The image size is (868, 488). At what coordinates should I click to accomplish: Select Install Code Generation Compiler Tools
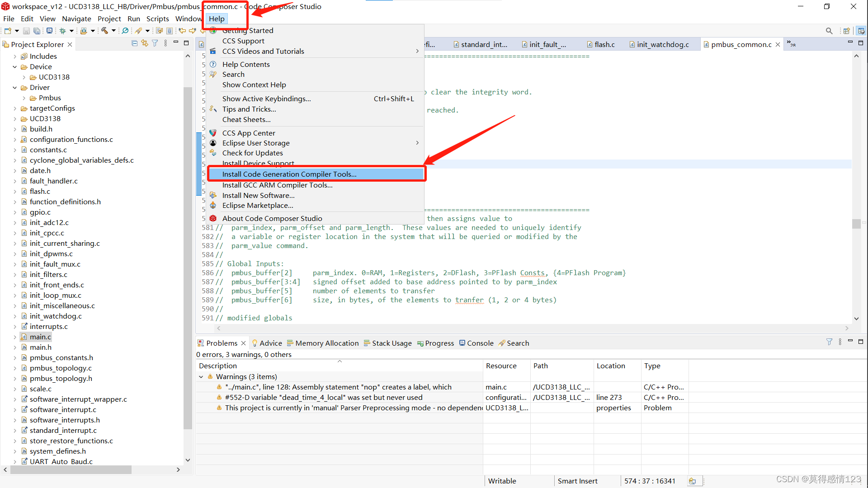click(289, 174)
